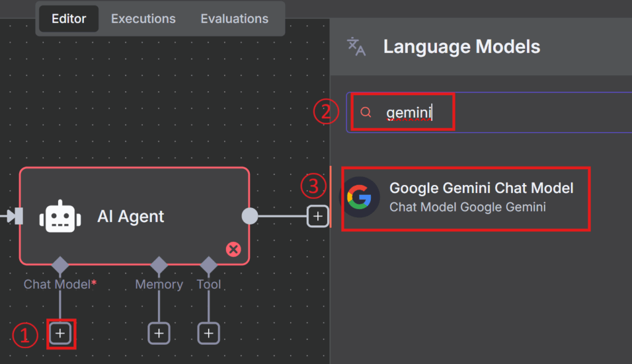Click the Memory diamond connector

pyautogui.click(x=159, y=265)
